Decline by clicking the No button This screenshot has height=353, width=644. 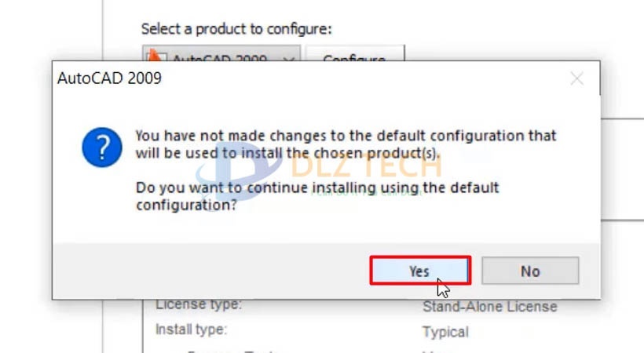tap(530, 271)
